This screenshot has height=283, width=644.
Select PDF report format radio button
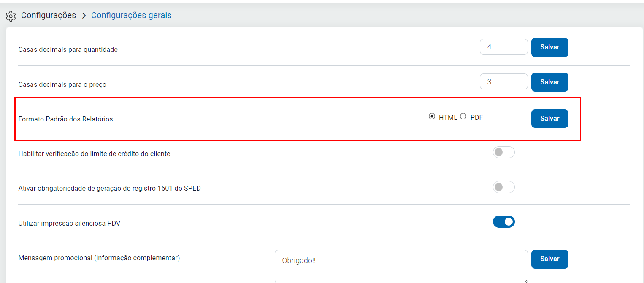click(463, 117)
